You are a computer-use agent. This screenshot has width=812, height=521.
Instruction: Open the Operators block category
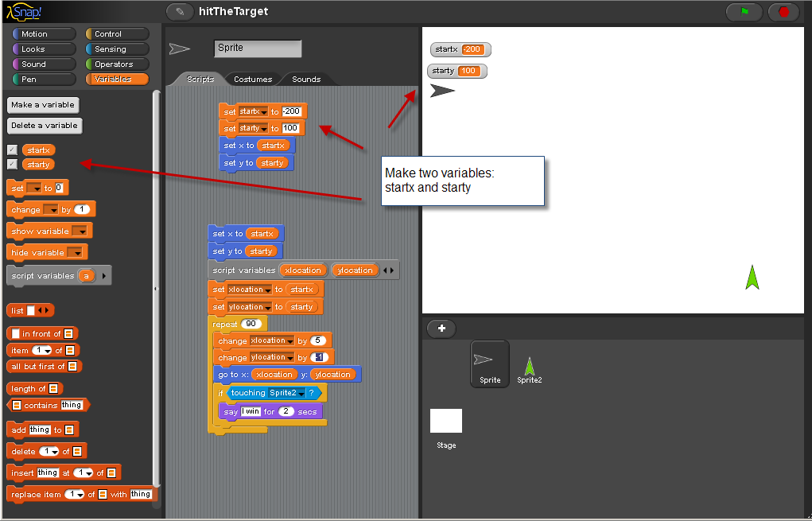[x=117, y=64]
